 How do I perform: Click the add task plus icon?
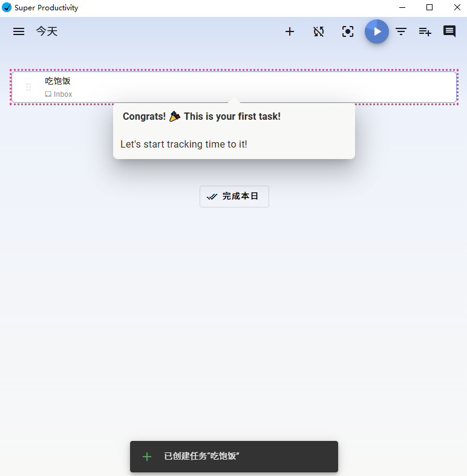point(290,31)
